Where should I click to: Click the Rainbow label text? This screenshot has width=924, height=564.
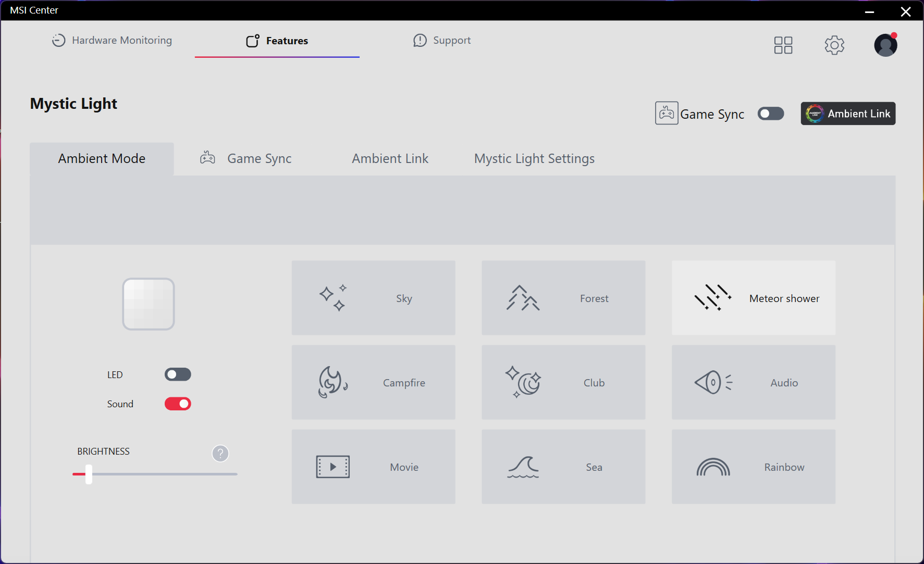[784, 467]
